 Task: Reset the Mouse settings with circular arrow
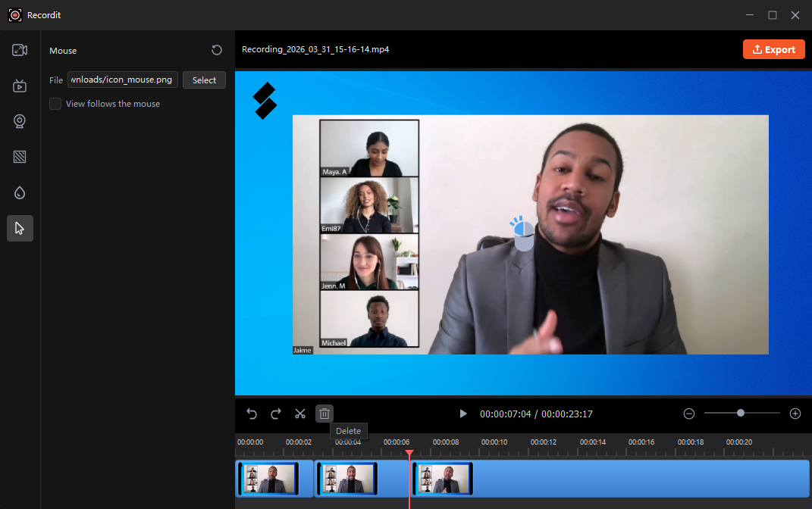click(217, 50)
